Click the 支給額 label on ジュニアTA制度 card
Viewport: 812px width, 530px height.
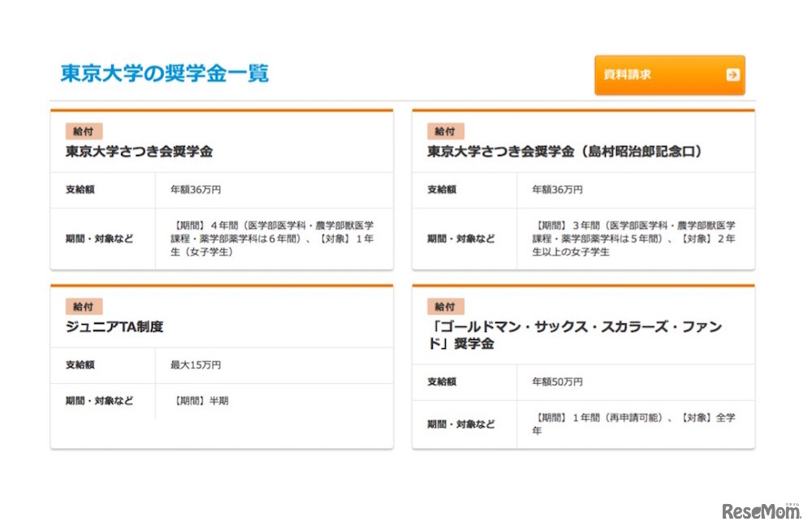80,364
